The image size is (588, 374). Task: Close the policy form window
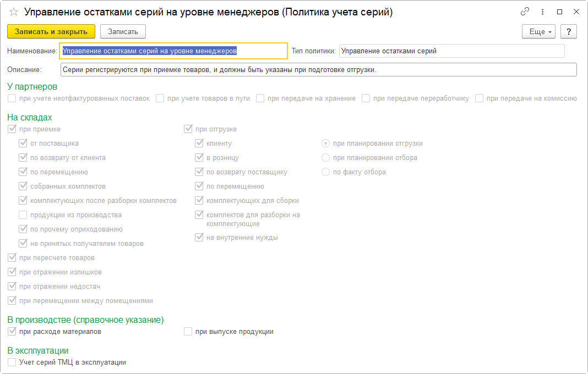tap(576, 12)
